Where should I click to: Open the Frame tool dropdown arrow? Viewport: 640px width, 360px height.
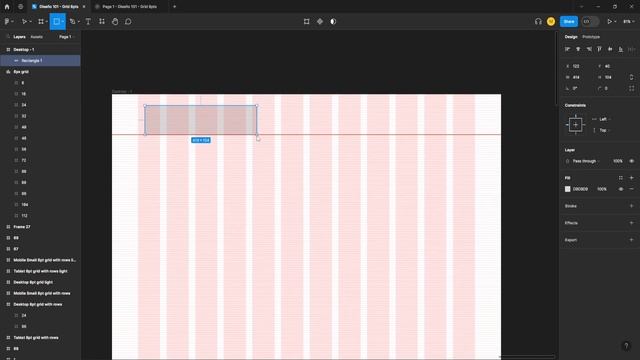(x=47, y=22)
